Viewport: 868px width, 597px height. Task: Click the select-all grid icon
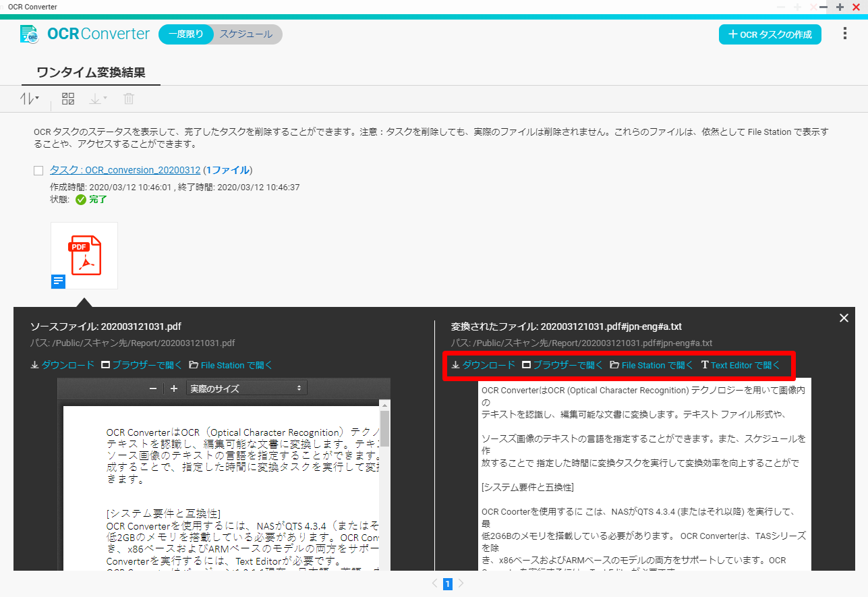click(x=68, y=99)
